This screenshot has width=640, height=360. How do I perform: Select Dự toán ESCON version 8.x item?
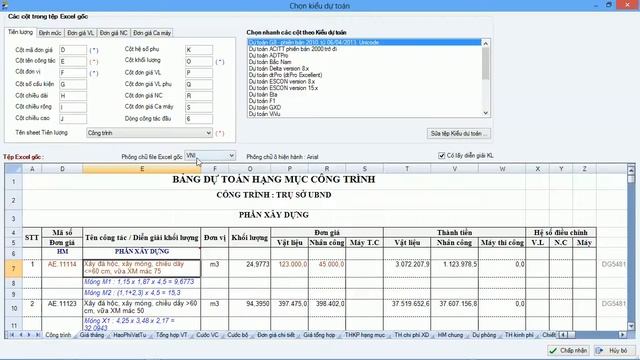click(364, 82)
